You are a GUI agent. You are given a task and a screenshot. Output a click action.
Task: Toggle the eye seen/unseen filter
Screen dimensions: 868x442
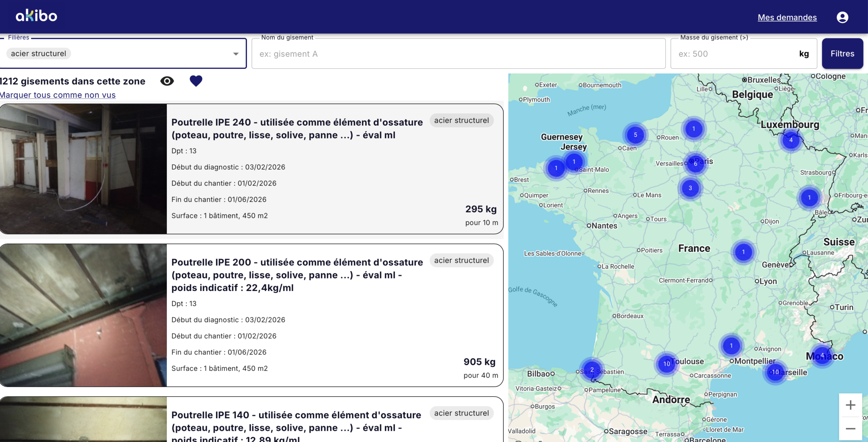click(x=167, y=81)
